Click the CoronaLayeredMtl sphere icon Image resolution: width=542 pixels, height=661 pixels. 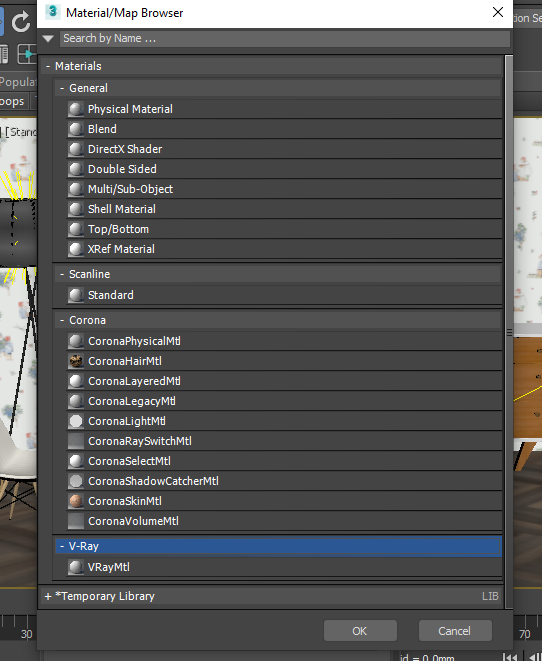pos(76,381)
